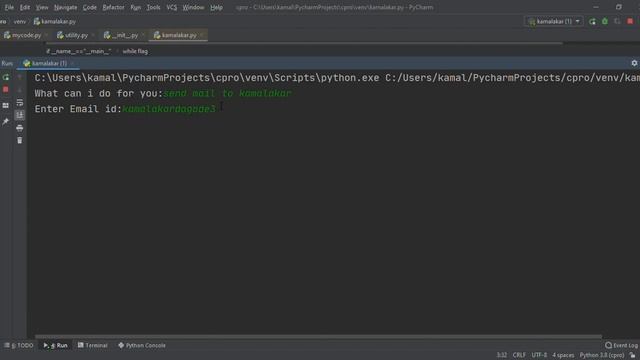Click the if __name__ breadcrumb
Image resolution: width=640 pixels, height=360 pixels.
coord(78,51)
